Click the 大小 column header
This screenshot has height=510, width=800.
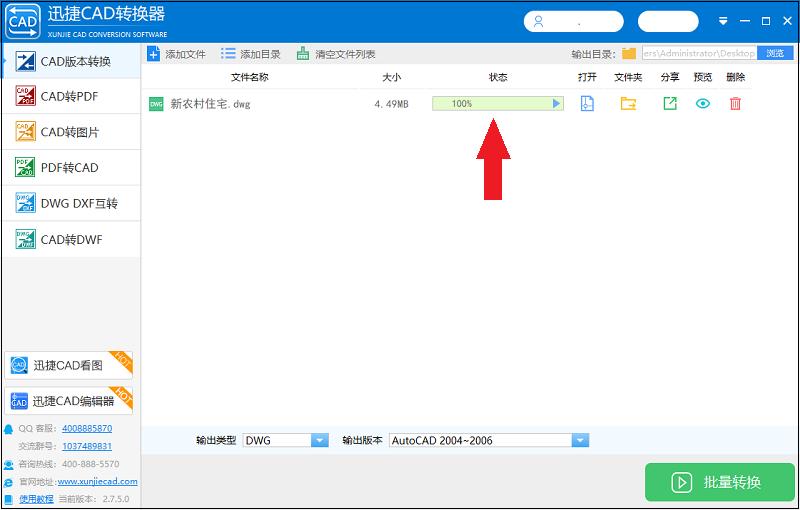tap(391, 77)
